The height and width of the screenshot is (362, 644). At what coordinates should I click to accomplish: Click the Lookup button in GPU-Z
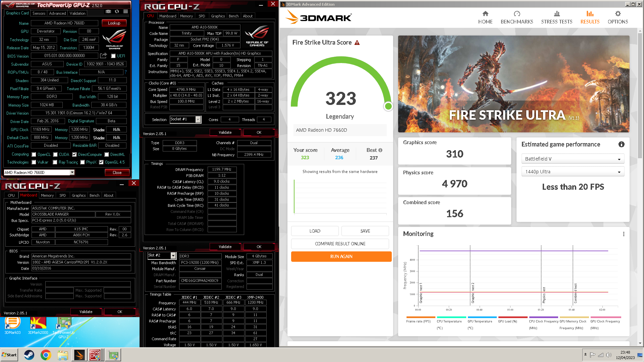coord(114,23)
